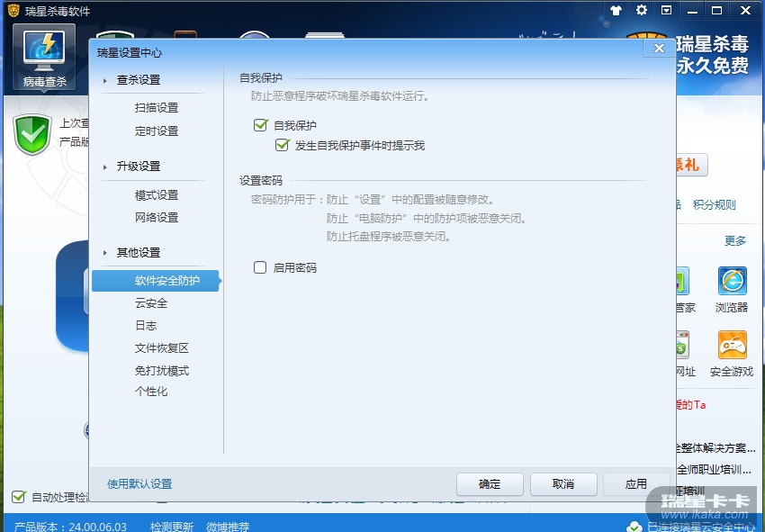The width and height of the screenshot is (765, 532).
Task: Maximize the main Rising window
Action: pos(717,10)
